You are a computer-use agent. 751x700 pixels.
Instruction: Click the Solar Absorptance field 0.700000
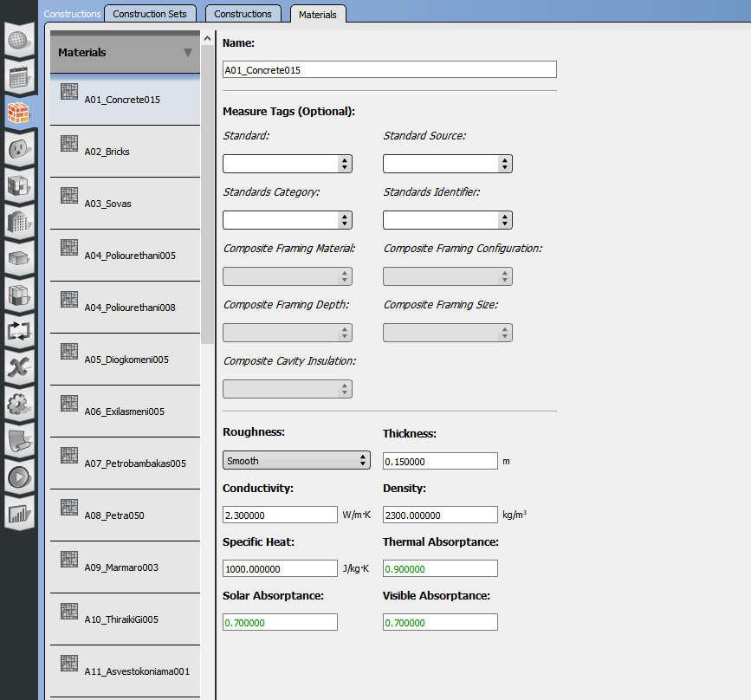280,622
